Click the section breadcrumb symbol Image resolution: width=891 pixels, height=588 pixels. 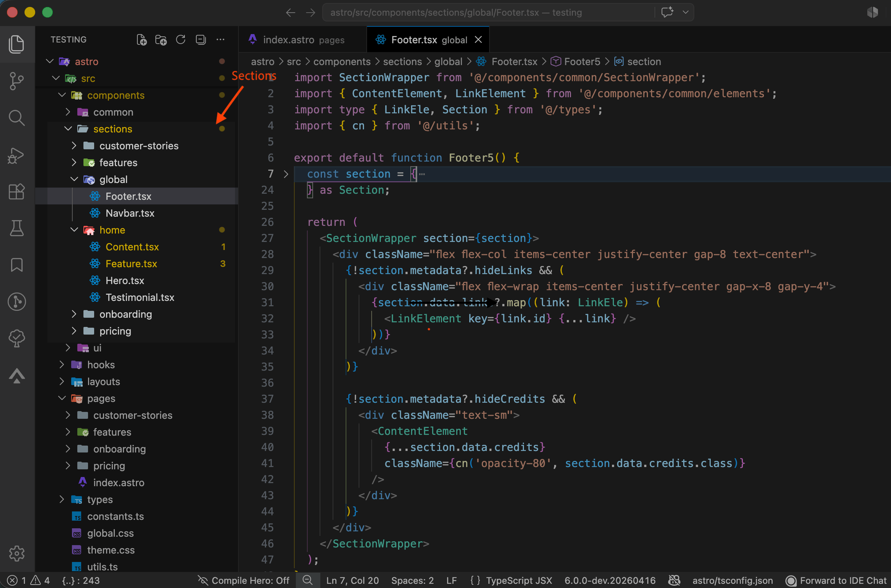coord(644,61)
